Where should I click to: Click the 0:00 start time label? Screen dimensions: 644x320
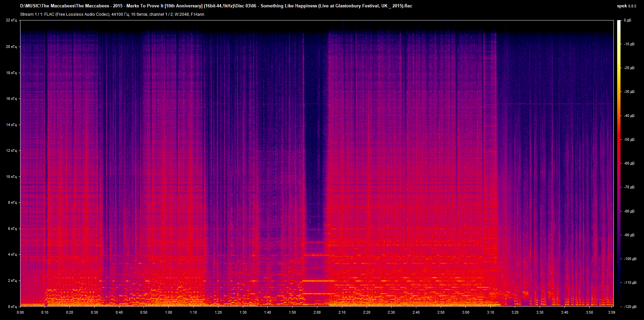point(20,312)
